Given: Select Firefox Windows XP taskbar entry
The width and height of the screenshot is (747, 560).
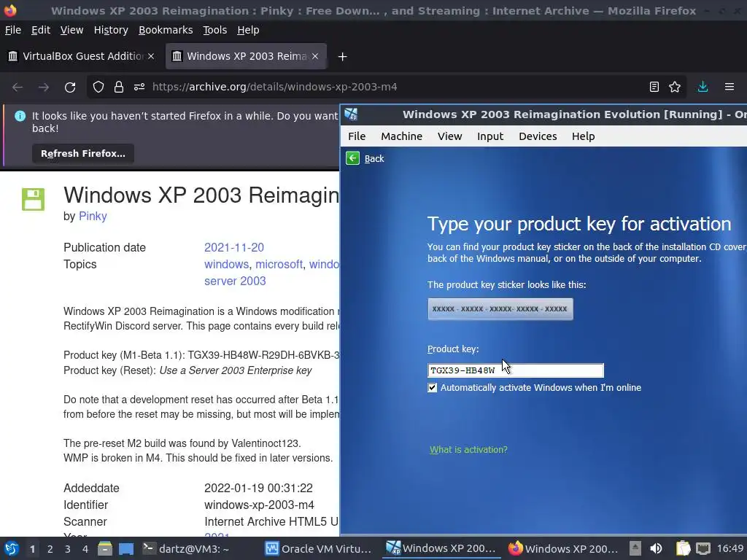Looking at the screenshot, I should pyautogui.click(x=562, y=548).
